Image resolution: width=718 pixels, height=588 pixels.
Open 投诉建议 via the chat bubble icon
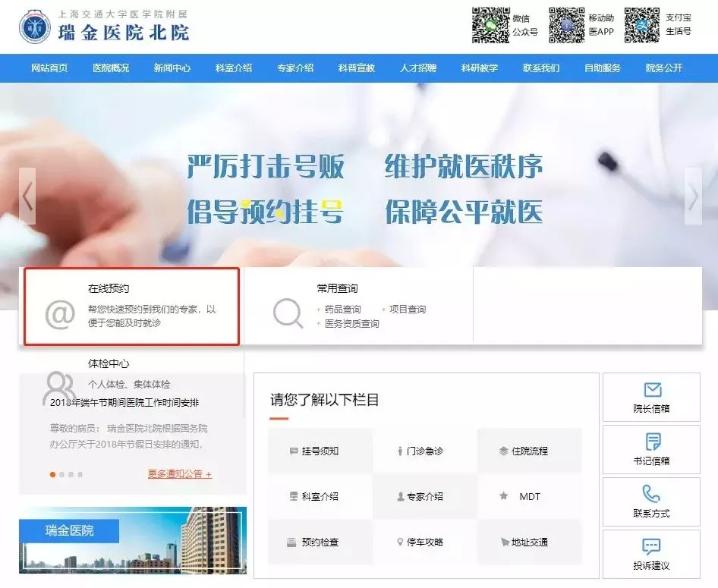650,548
